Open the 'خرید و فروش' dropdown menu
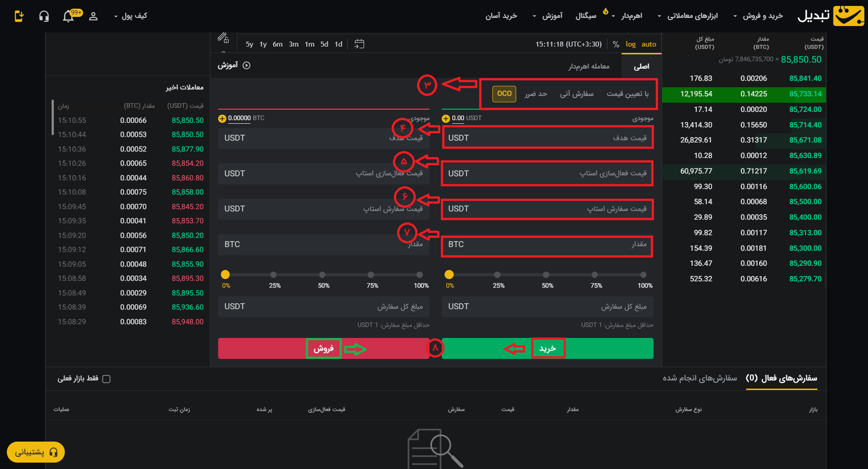The height and width of the screenshot is (469, 868). (758, 16)
